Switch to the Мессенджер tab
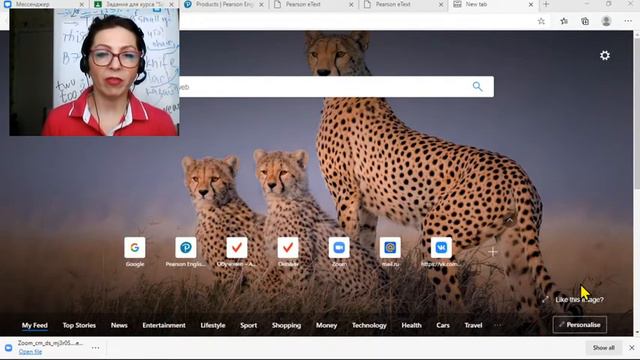The image size is (640, 360). coord(43,4)
